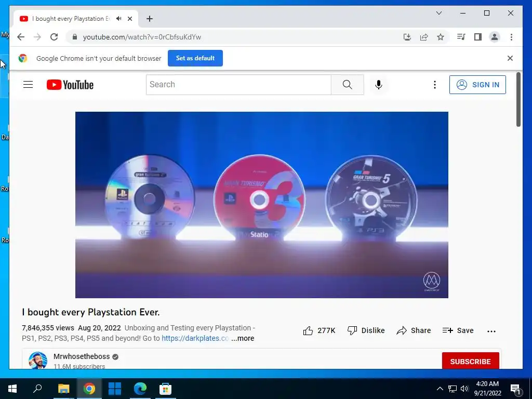
Task: Click the page vertical scrollbar
Action: click(518, 99)
